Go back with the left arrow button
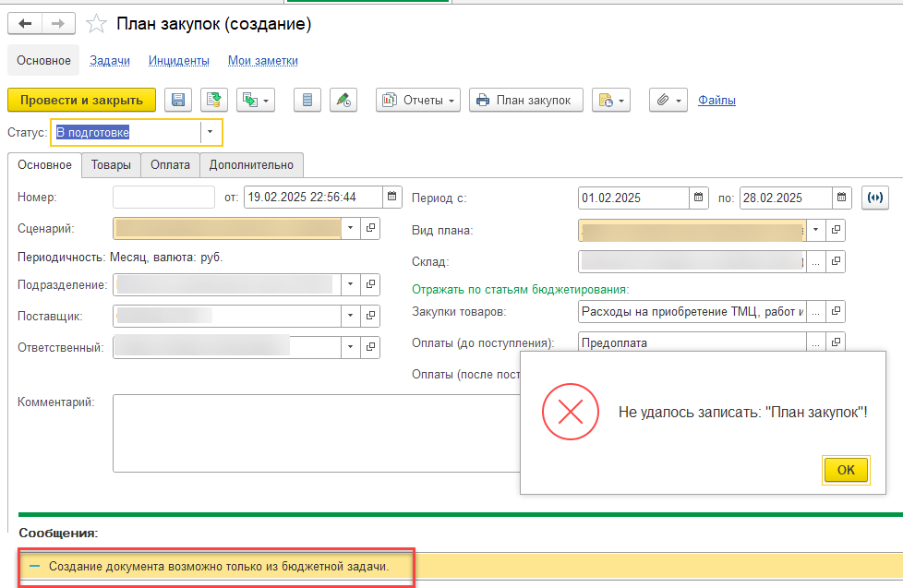This screenshot has width=903, height=588. (25, 24)
